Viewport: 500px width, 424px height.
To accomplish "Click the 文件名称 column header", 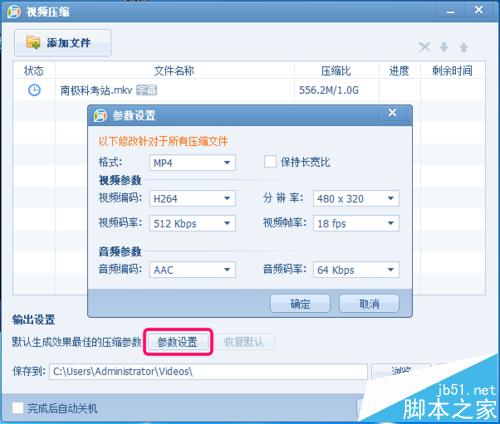I will [x=174, y=71].
